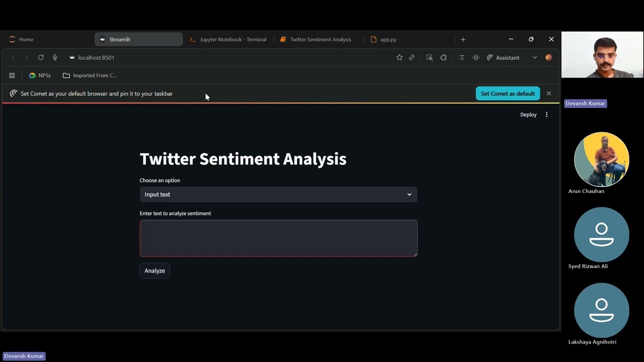This screenshot has height=362, width=644.
Task: Open the apps grid in bookmarks bar
Action: coord(12,75)
